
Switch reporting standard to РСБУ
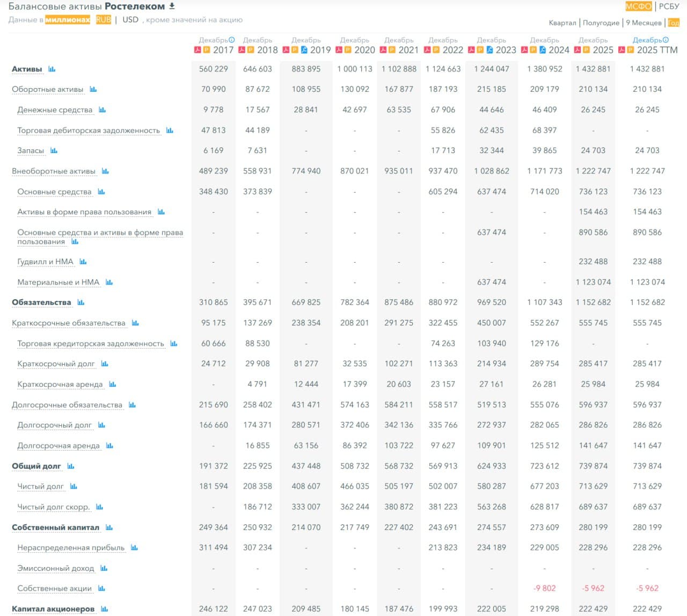669,6
